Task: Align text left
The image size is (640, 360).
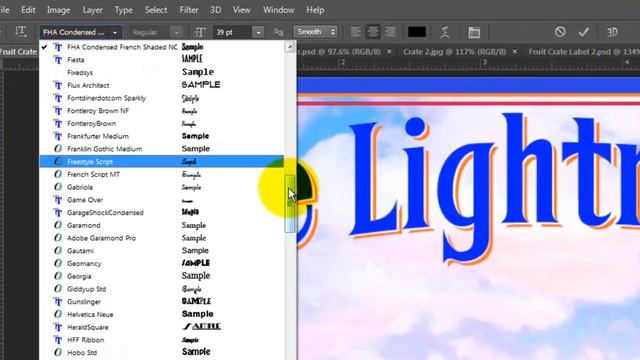Action: (x=356, y=32)
